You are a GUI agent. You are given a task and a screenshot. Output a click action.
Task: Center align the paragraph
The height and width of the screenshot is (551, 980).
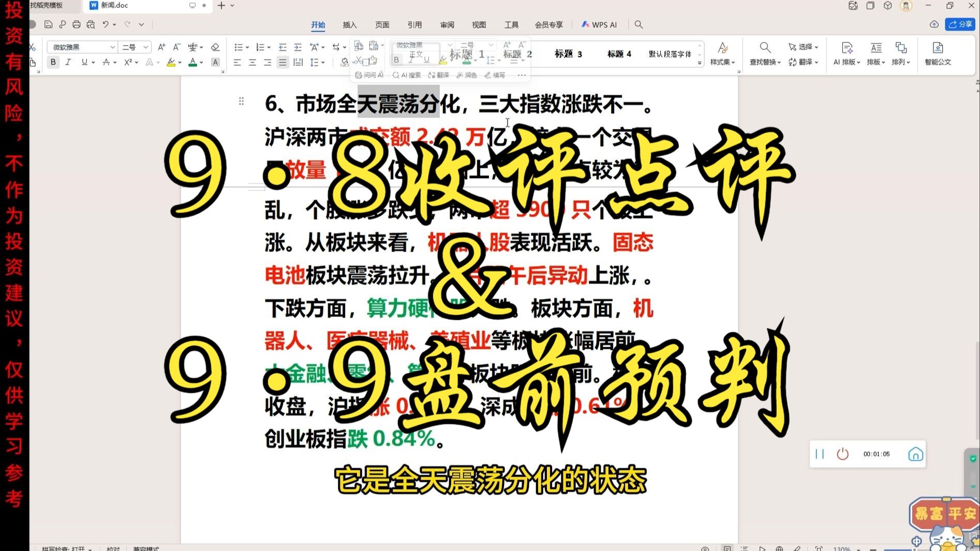pyautogui.click(x=252, y=62)
